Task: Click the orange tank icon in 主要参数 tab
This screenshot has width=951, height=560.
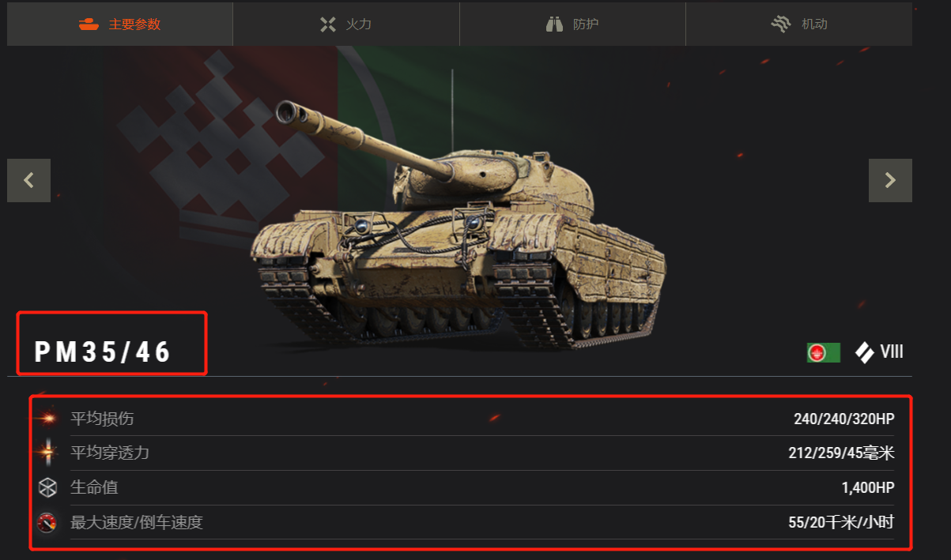Action: (89, 24)
